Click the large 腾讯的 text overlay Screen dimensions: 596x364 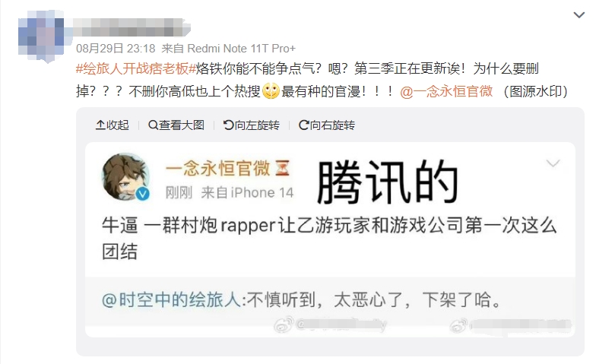pyautogui.click(x=388, y=182)
